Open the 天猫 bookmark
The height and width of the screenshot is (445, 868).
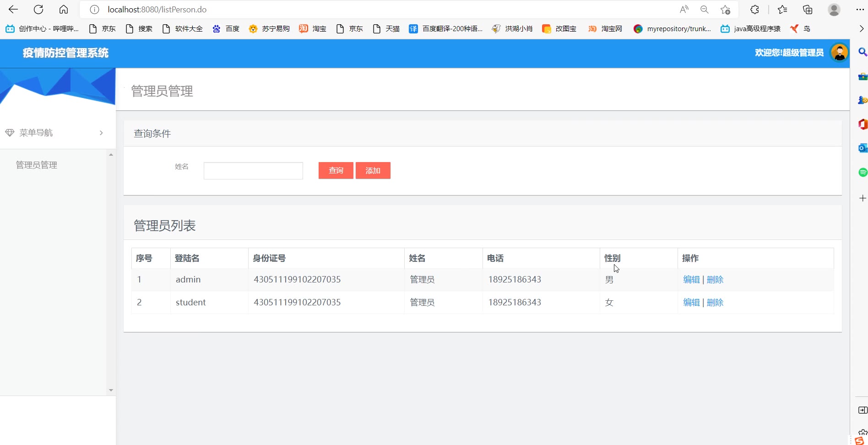tap(386, 29)
